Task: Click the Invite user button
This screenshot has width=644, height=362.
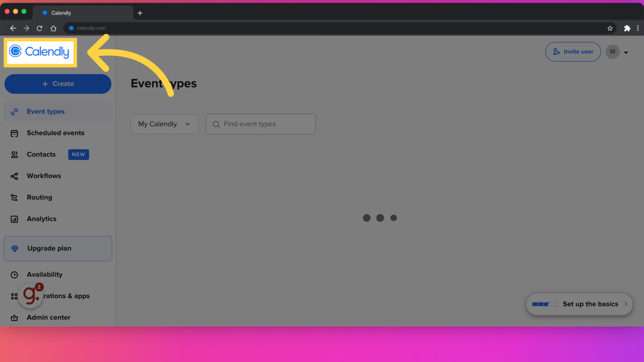Action: pyautogui.click(x=573, y=51)
